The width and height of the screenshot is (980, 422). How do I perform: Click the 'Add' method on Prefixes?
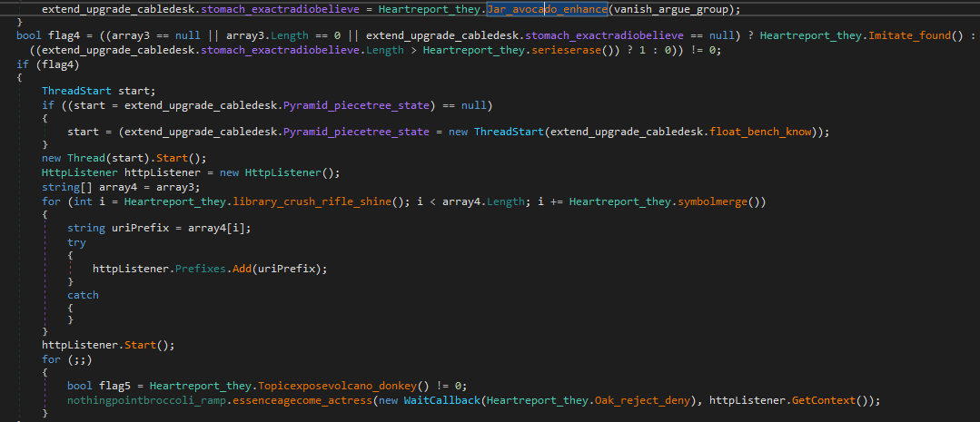point(243,269)
